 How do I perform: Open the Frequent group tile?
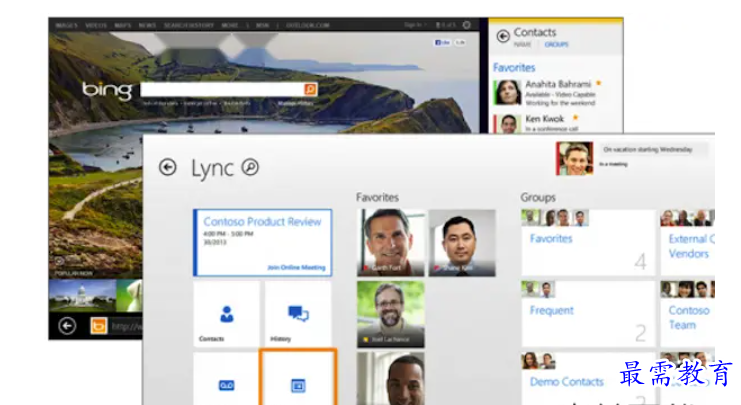tap(588, 314)
